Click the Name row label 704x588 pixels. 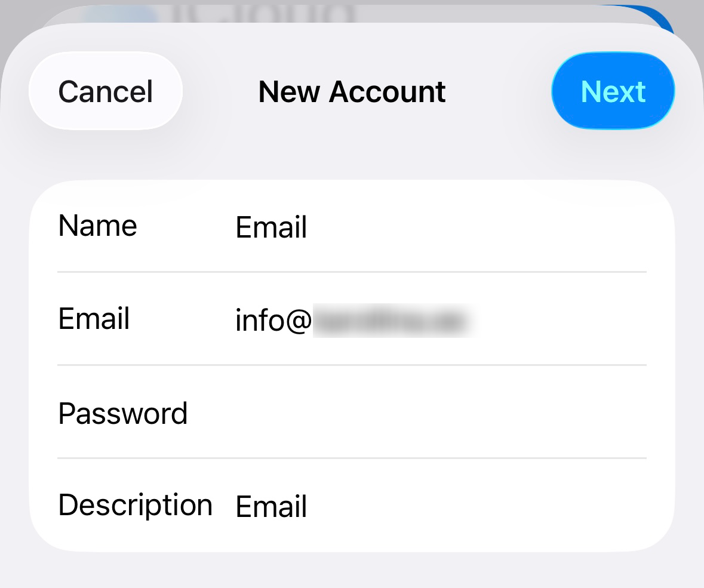pos(97,225)
